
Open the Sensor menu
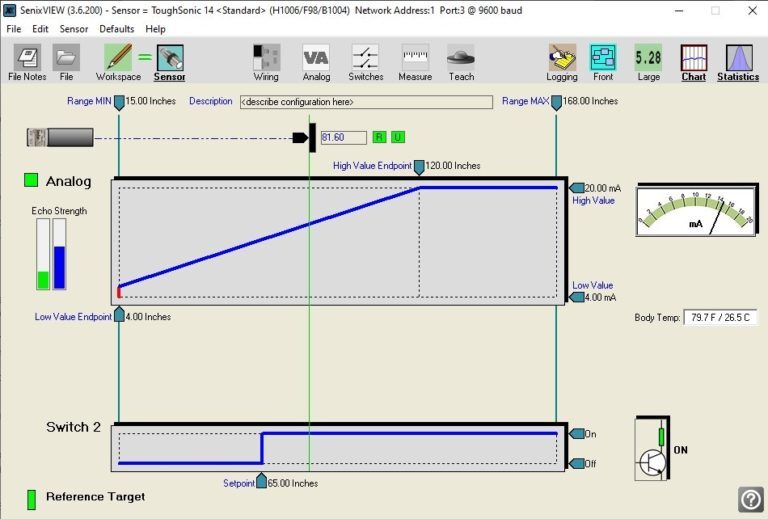tap(73, 29)
